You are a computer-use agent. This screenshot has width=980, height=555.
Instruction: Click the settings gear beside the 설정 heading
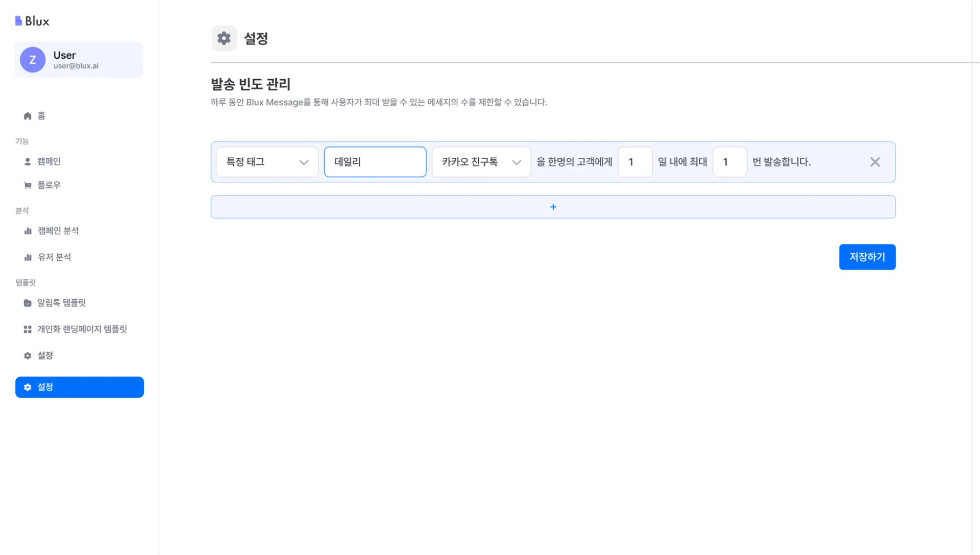click(224, 38)
